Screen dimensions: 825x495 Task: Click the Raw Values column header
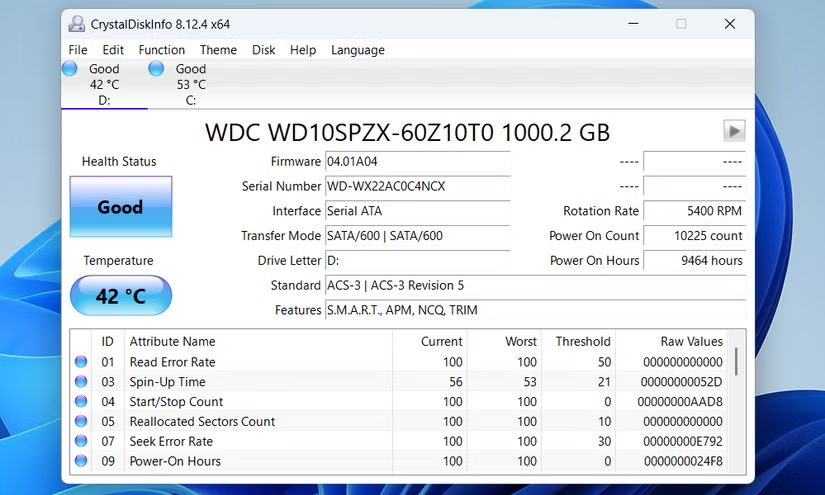(691, 341)
